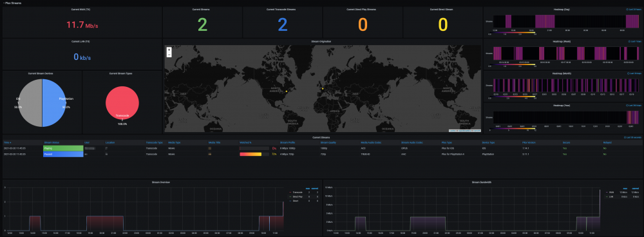
Task: Zoom in on the Stream Origination map
Action: coord(169,50)
